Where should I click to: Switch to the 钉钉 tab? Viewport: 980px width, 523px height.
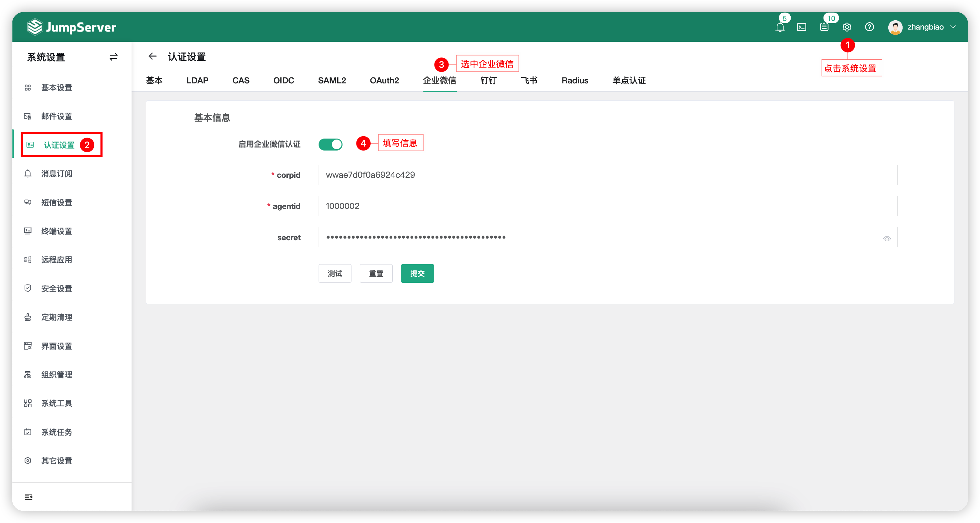pos(488,80)
